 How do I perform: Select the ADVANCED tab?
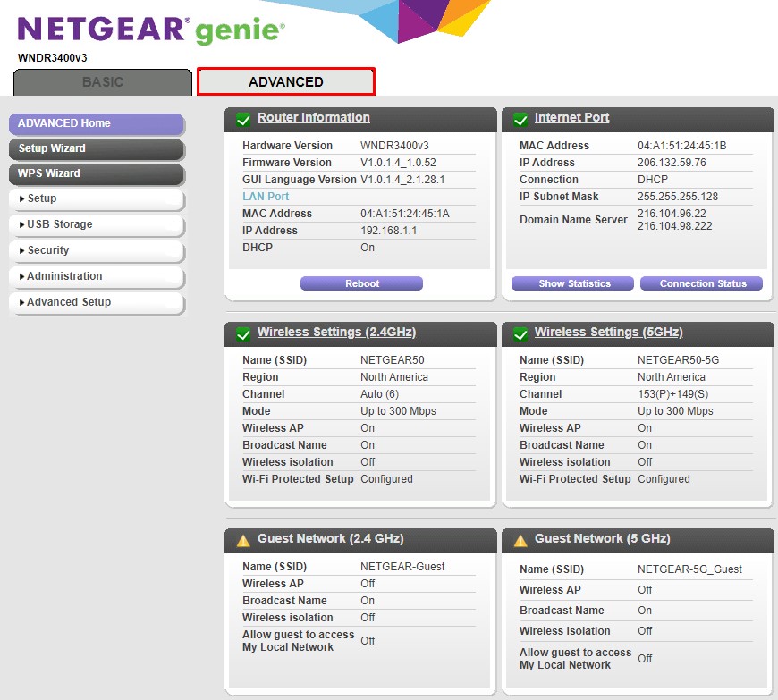(286, 82)
